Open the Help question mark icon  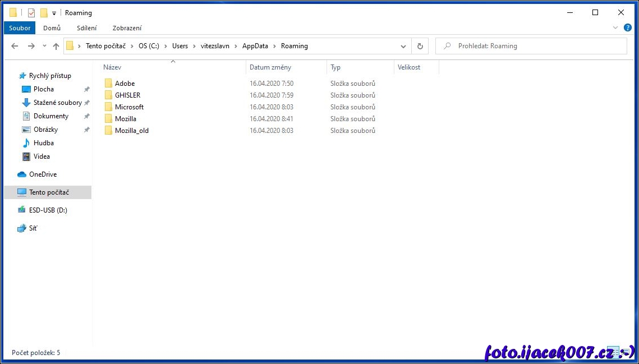(628, 27)
